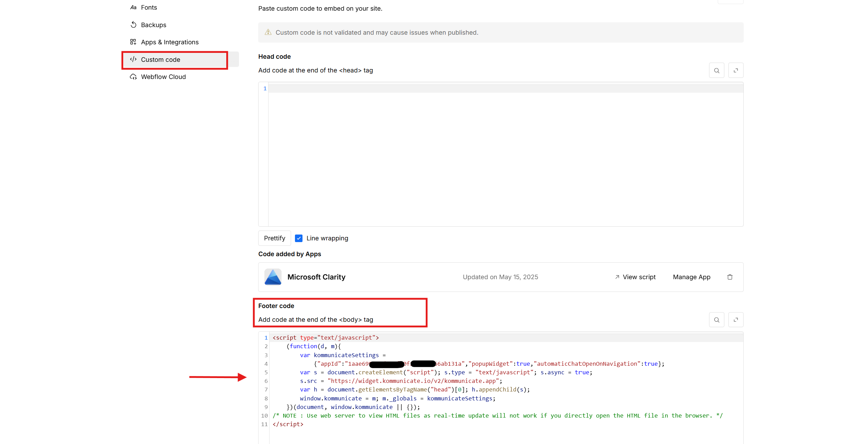Click the Kommunicate widget URL line in Footer code
868x444 pixels.
tap(401, 381)
